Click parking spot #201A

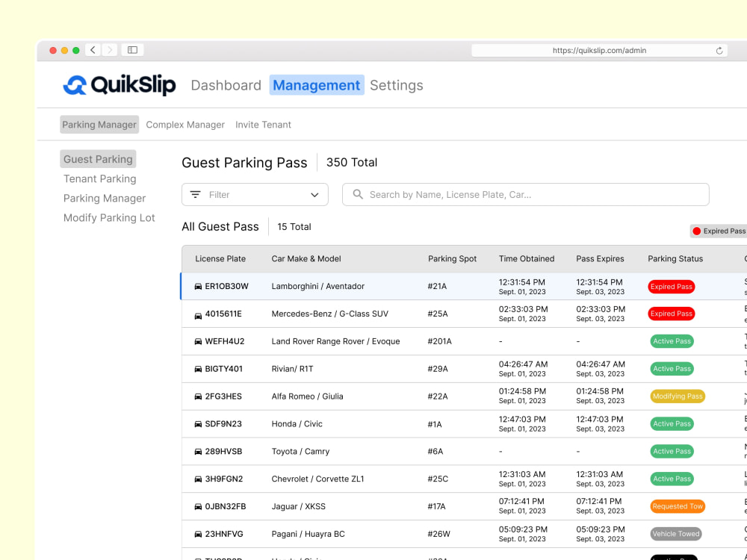(440, 341)
